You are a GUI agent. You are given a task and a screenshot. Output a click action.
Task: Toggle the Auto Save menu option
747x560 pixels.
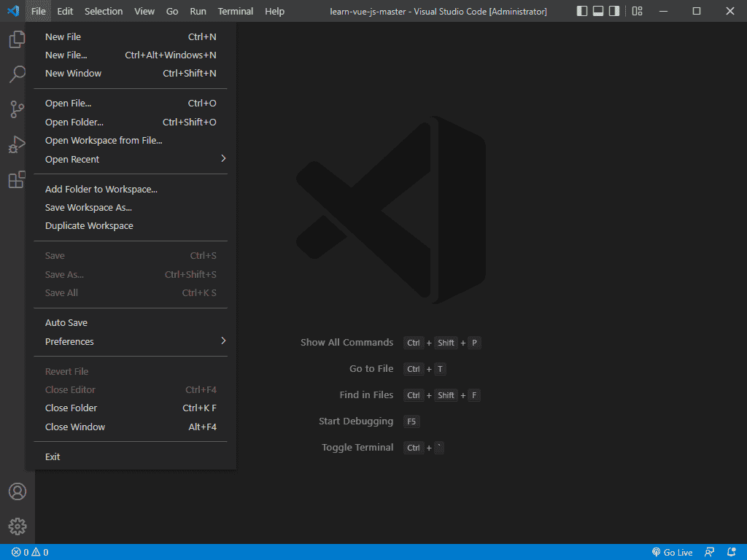click(131, 322)
